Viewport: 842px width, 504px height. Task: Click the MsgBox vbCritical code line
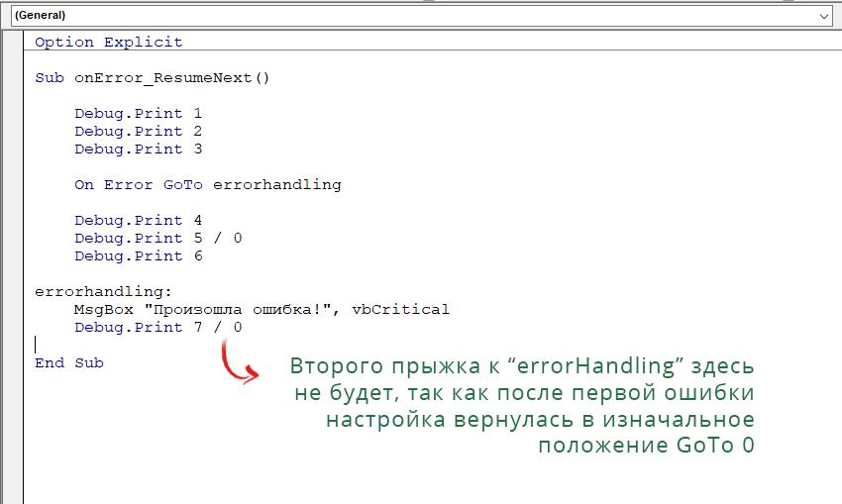point(262,309)
